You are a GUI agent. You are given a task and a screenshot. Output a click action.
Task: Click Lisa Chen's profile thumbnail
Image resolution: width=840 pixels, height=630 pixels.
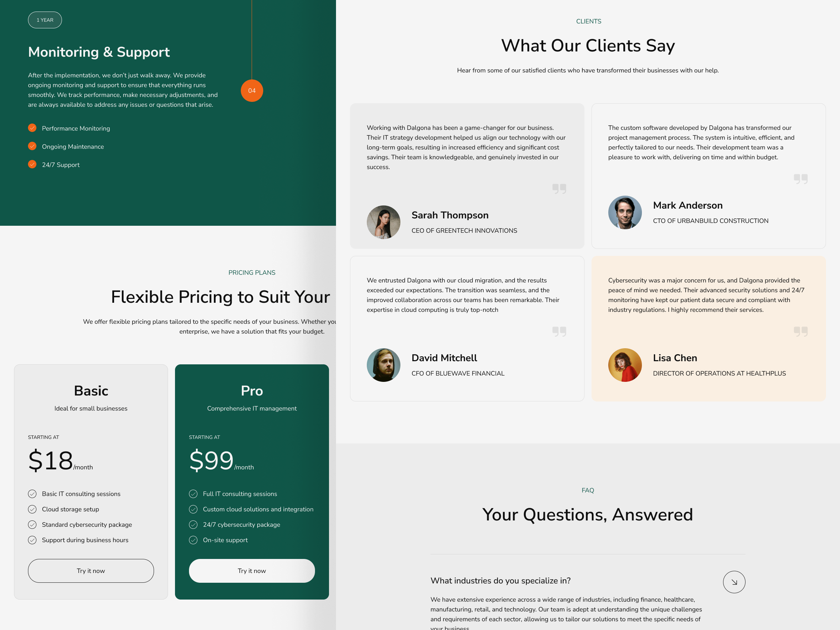click(624, 365)
